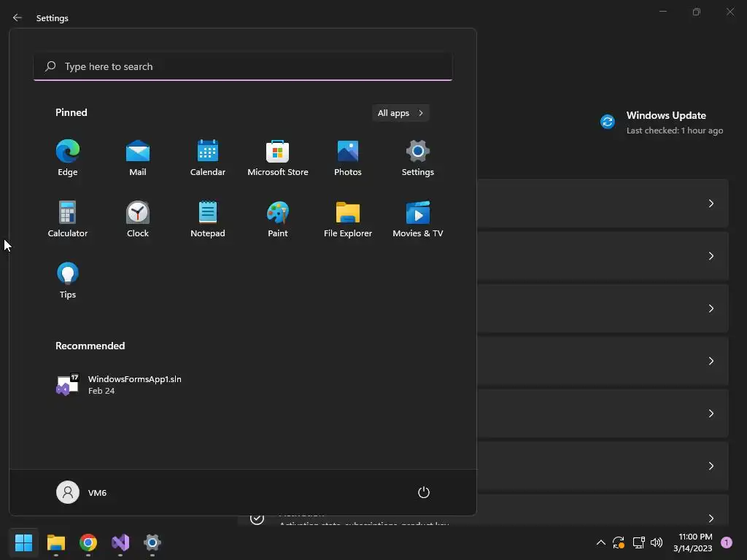The height and width of the screenshot is (560, 747).
Task: Open File Explorer from pinned apps
Action: pos(348,219)
